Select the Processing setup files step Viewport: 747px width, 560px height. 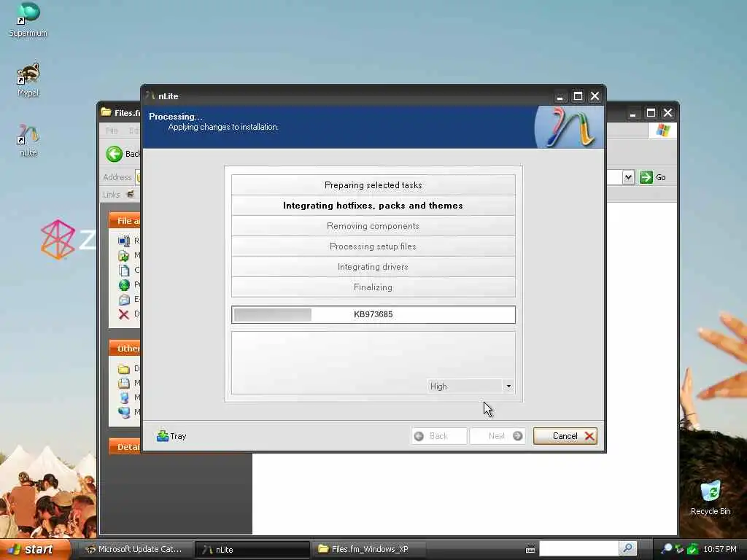pos(373,246)
